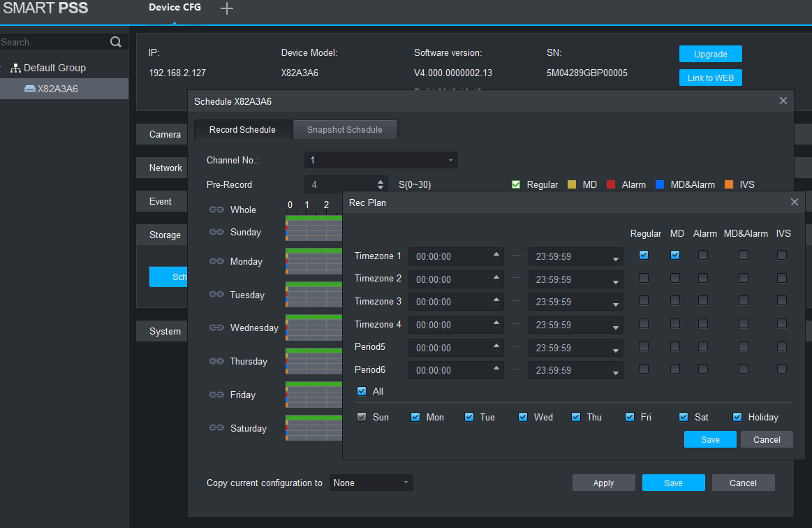Uncheck MD for Timezone 1
The width and height of the screenshot is (812, 528).
point(675,255)
